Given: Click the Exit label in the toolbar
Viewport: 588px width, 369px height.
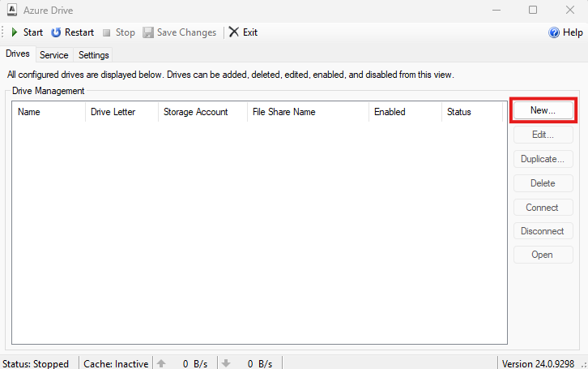Looking at the screenshot, I should coord(250,32).
